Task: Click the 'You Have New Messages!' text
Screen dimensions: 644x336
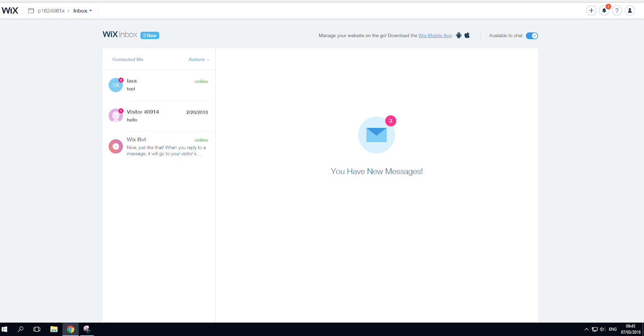Action: click(x=377, y=171)
